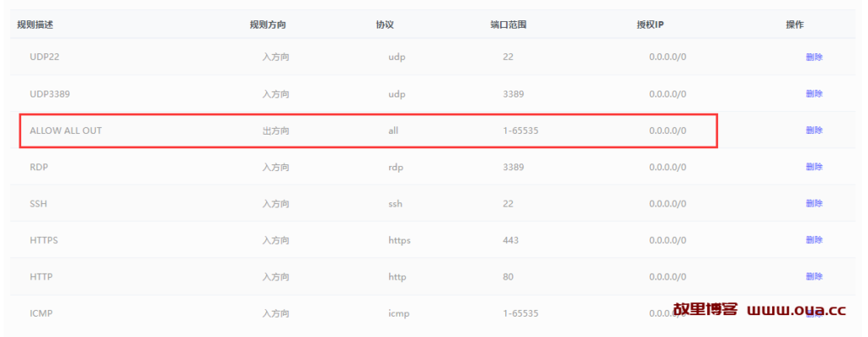The width and height of the screenshot is (868, 337).
Task: Click port 22 in SSH row
Action: 509,203
